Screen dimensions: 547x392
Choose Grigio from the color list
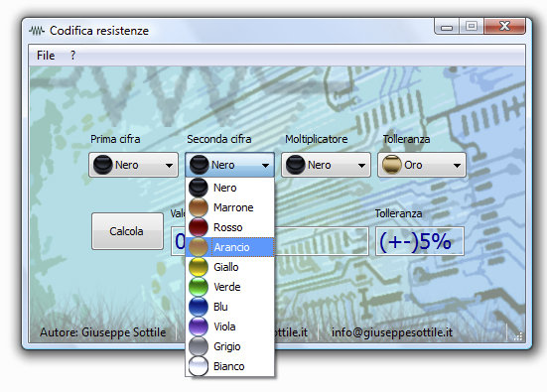point(230,346)
